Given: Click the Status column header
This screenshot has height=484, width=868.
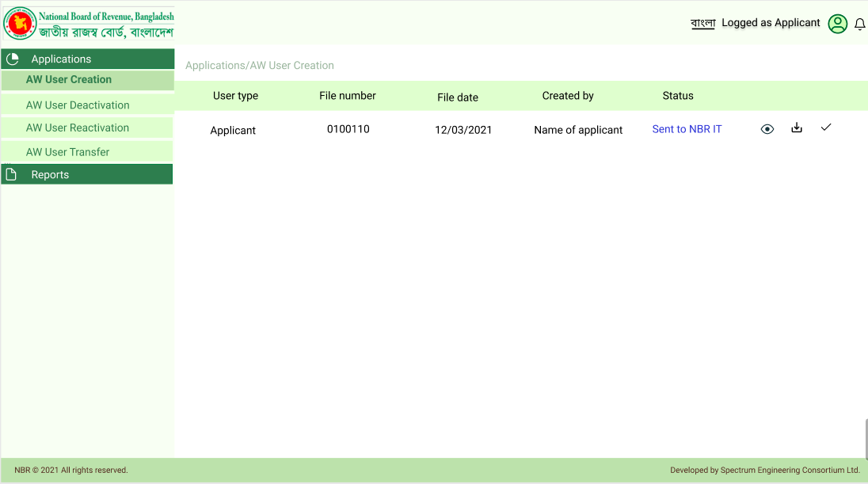Looking at the screenshot, I should [x=678, y=96].
